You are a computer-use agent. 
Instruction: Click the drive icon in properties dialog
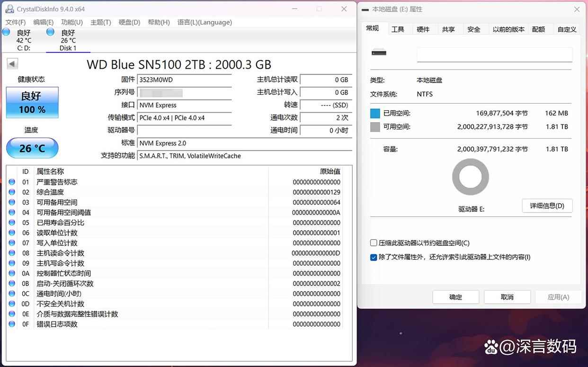point(379,52)
